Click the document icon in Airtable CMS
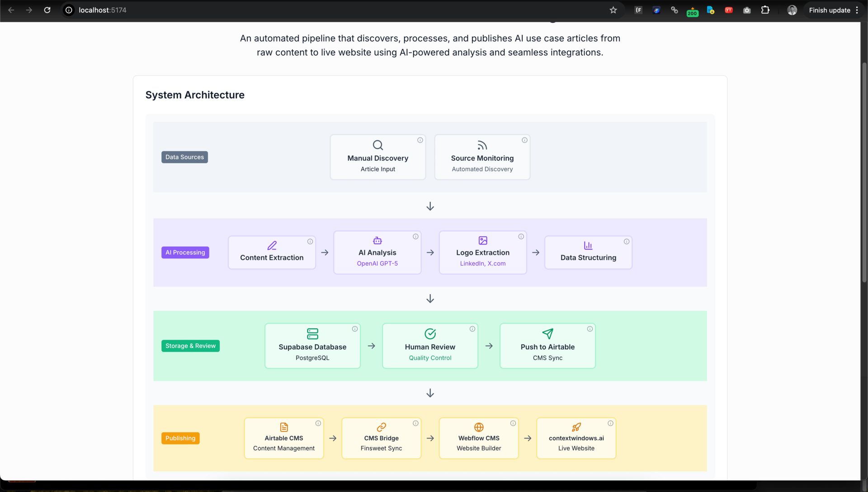The height and width of the screenshot is (492, 868). click(x=284, y=427)
